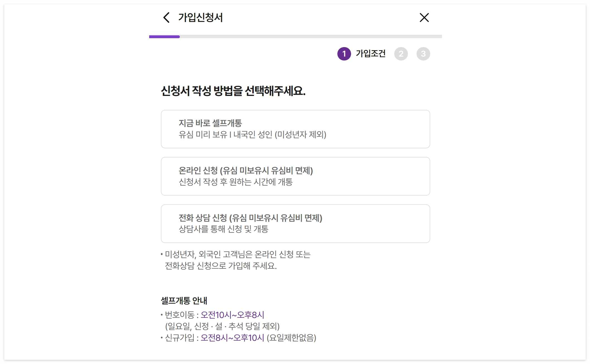Click step 3 circle indicator
This screenshot has height=364, width=590.
click(x=423, y=54)
